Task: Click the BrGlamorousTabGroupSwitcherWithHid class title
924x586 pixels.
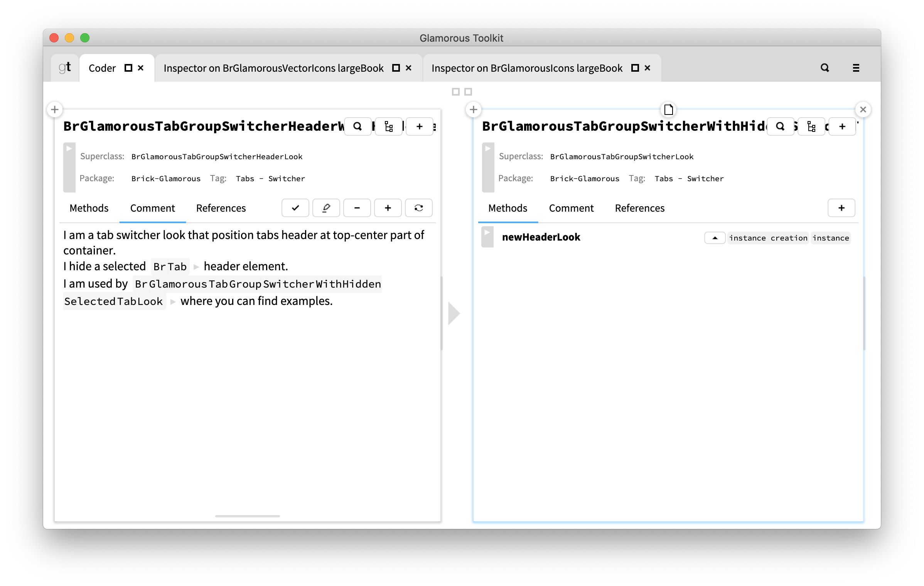Action: click(624, 126)
